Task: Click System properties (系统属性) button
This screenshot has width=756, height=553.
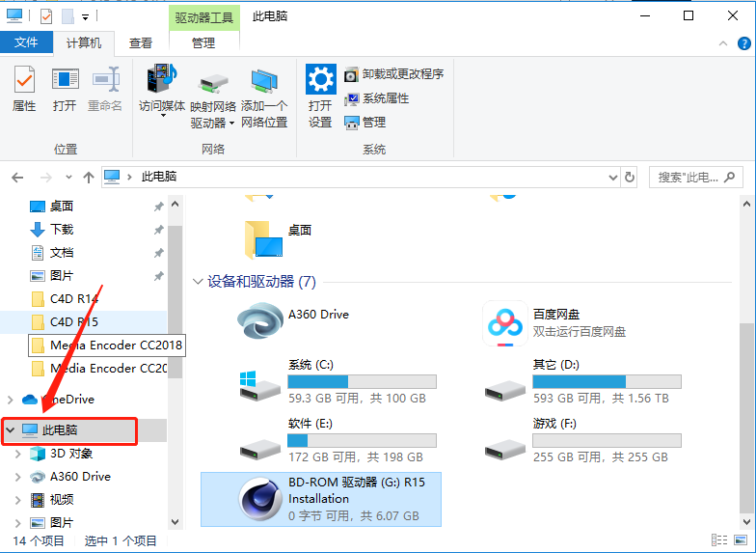Action: (x=376, y=98)
